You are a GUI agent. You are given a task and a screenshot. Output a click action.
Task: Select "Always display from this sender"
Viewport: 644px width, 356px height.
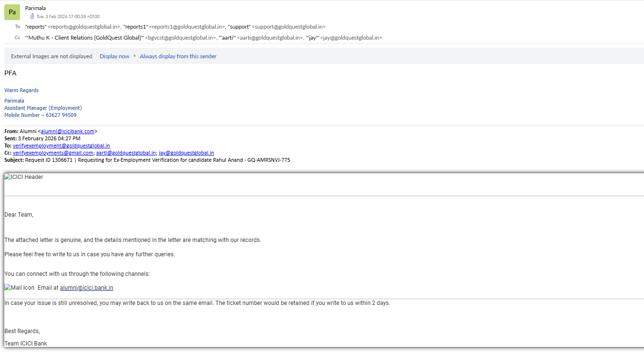point(178,56)
